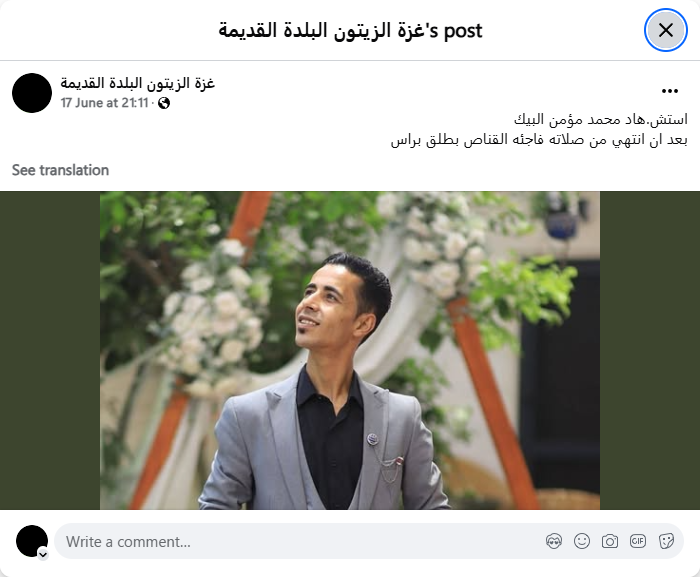Attach a photo using camera icon
The height and width of the screenshot is (577, 700).
pyautogui.click(x=610, y=541)
